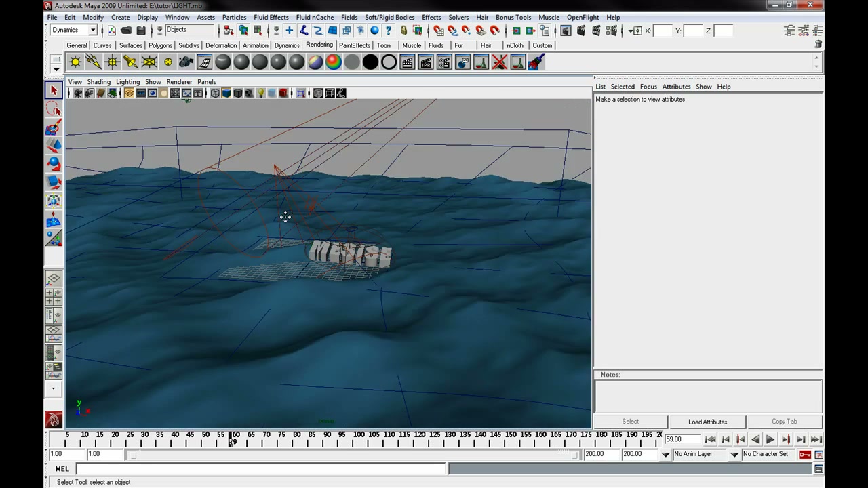Open the viewport Shading menu
The image size is (868, 488).
98,82
